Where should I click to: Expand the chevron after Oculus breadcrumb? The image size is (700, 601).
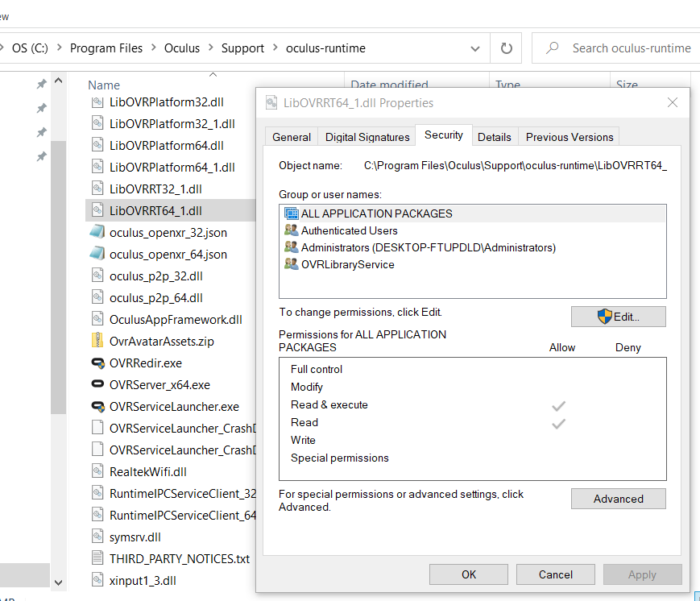[211, 48]
